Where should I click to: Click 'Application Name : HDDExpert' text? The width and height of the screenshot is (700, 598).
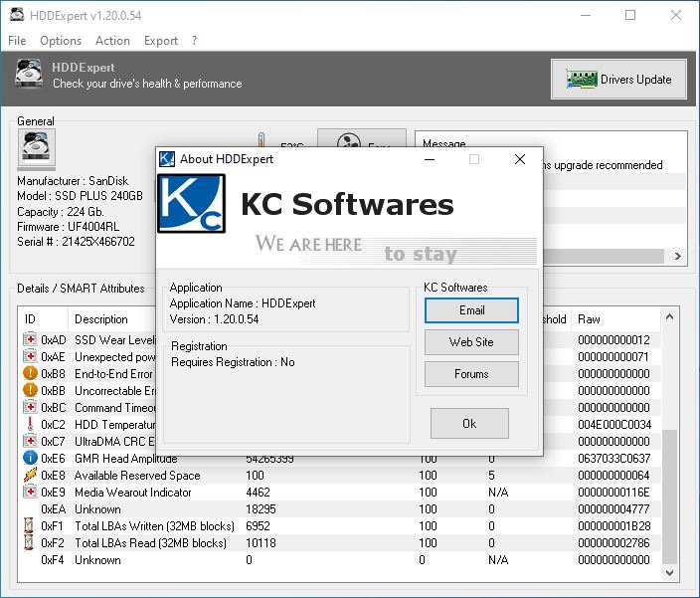click(x=243, y=303)
